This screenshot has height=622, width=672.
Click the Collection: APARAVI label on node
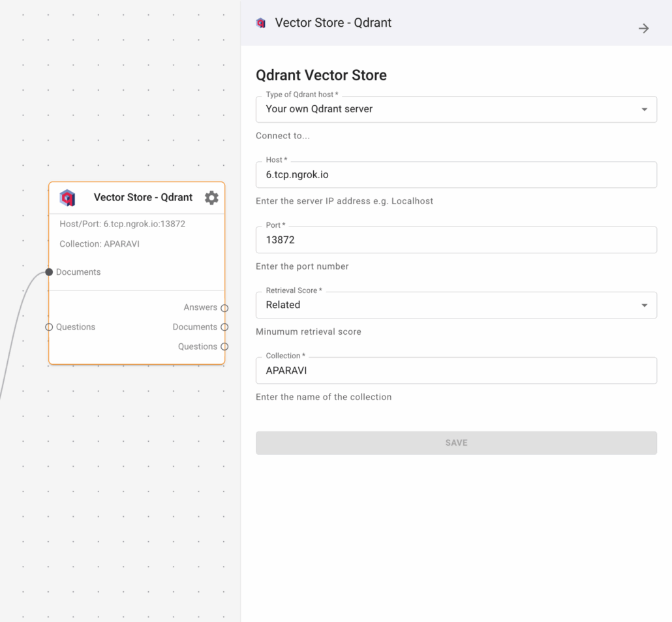point(99,244)
